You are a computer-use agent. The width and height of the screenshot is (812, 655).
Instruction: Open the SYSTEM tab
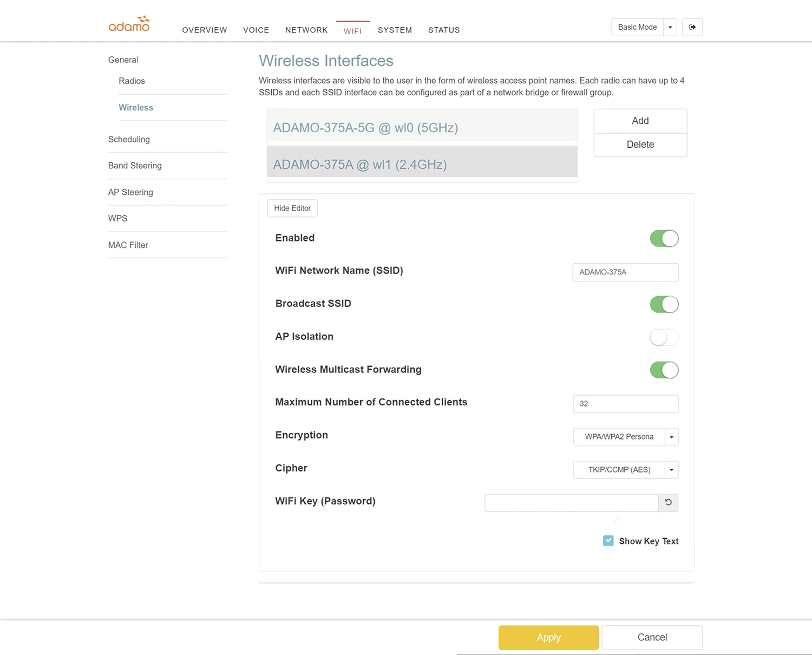coord(395,30)
